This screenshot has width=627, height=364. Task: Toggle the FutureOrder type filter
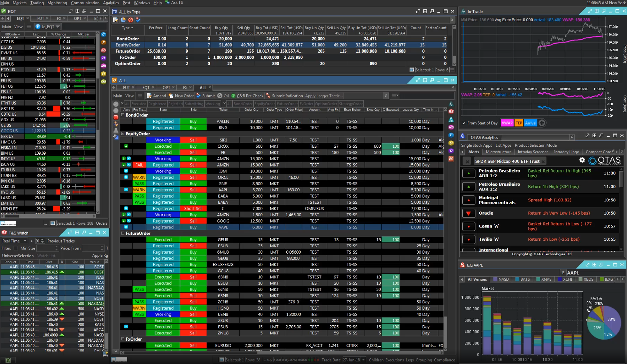pyautogui.click(x=287, y=104)
